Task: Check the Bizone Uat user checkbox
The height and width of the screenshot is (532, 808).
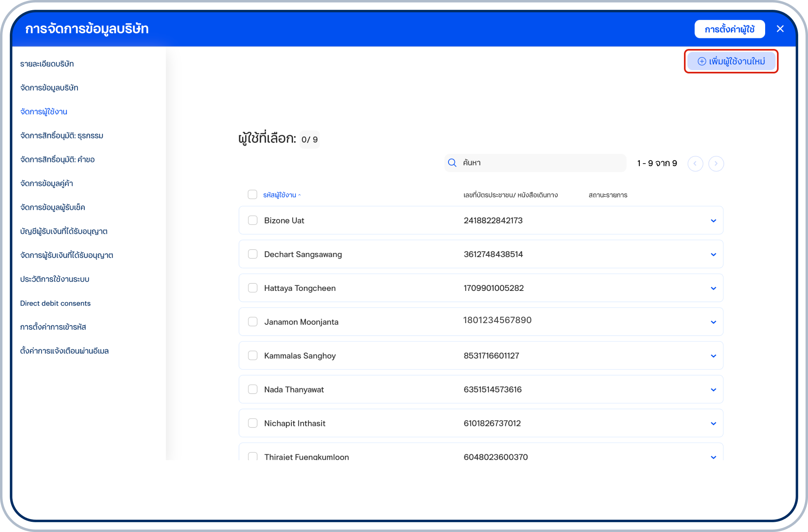Action: (253, 220)
